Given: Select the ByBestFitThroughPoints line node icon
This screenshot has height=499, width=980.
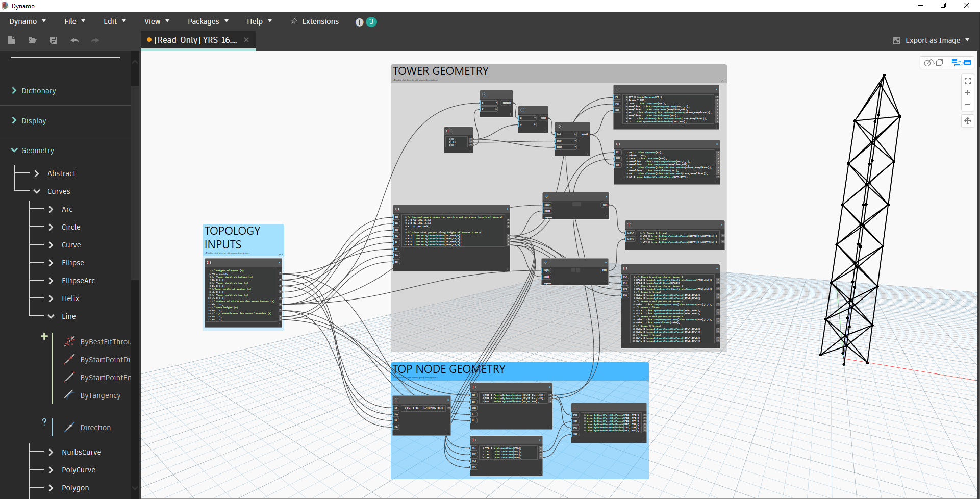Looking at the screenshot, I should (69, 342).
